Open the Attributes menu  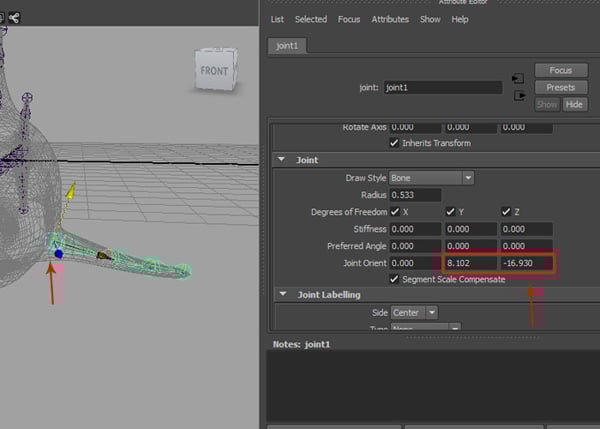click(x=390, y=19)
